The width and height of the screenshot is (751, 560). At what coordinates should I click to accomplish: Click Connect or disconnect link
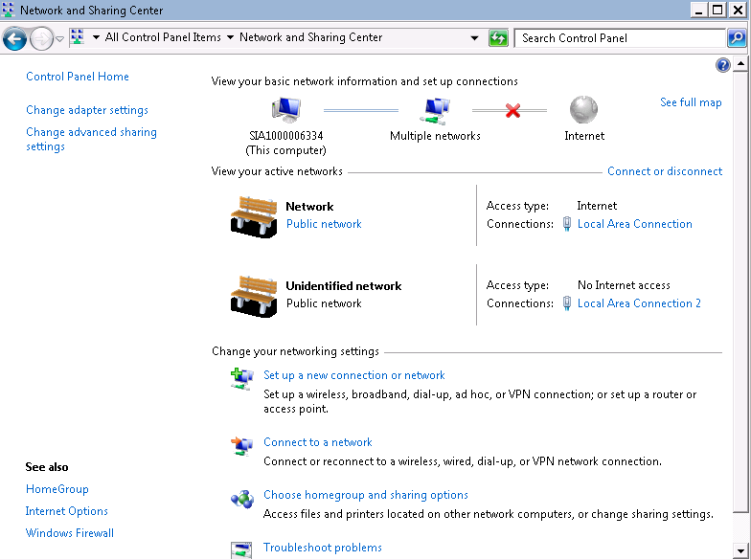click(x=665, y=171)
